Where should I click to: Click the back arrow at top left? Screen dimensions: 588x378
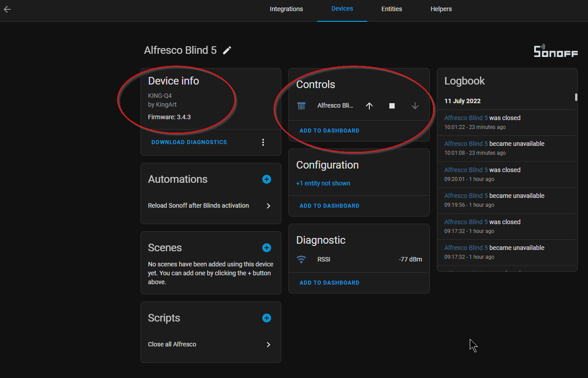7,9
